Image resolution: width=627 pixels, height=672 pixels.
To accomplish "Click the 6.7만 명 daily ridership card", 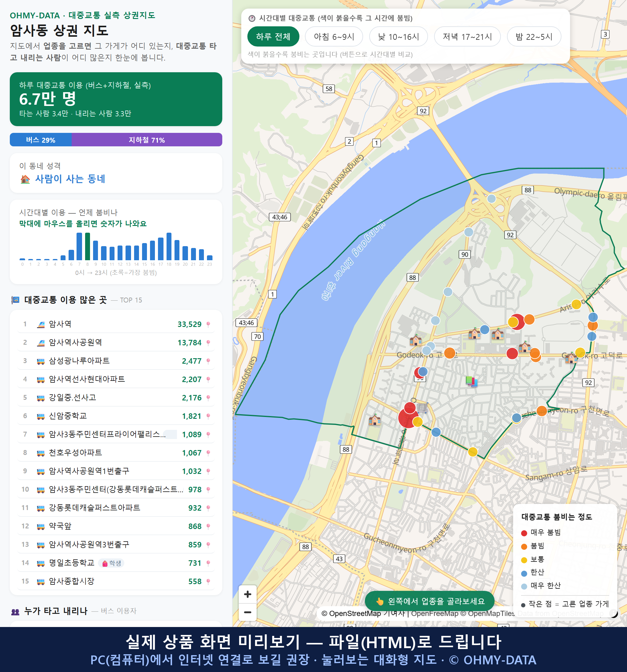I will tap(116, 99).
